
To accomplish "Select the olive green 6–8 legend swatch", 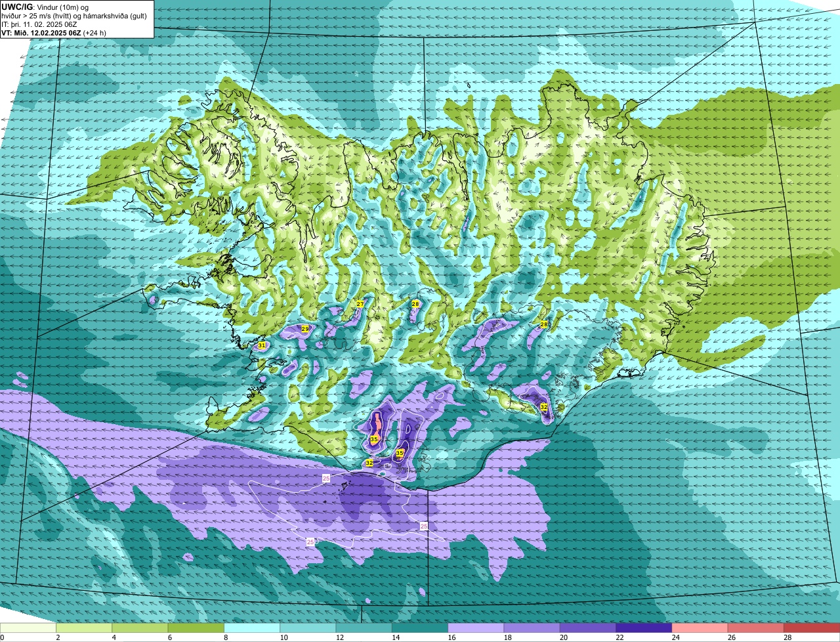I will 196,628.
